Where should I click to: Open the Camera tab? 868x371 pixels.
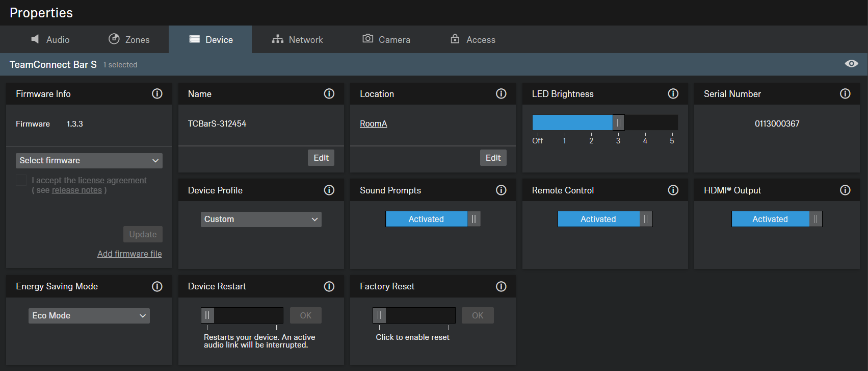386,40
